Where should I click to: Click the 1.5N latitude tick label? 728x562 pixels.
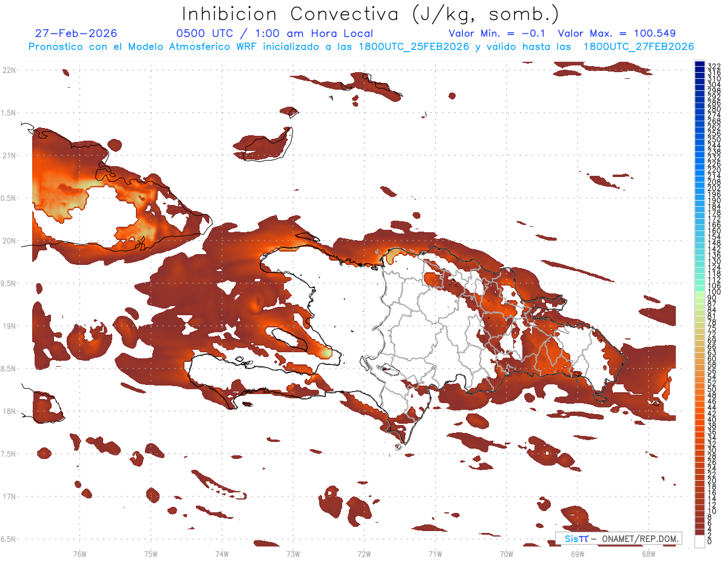[x=8, y=113]
